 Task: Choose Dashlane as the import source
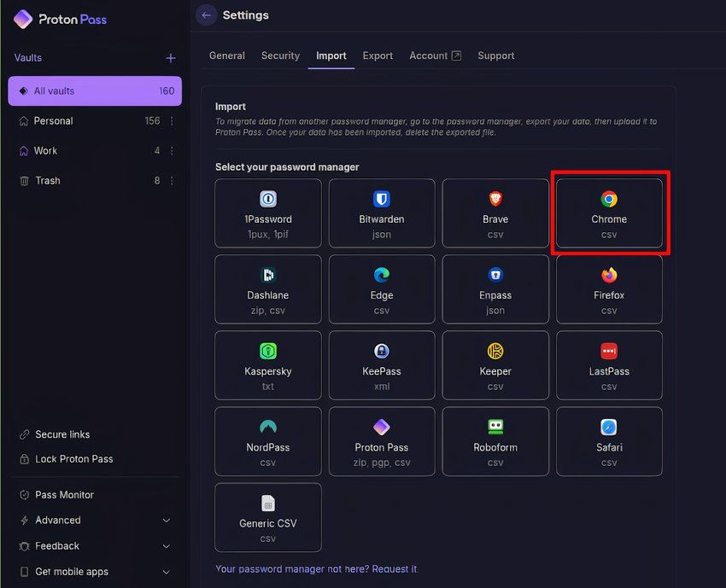(268, 289)
